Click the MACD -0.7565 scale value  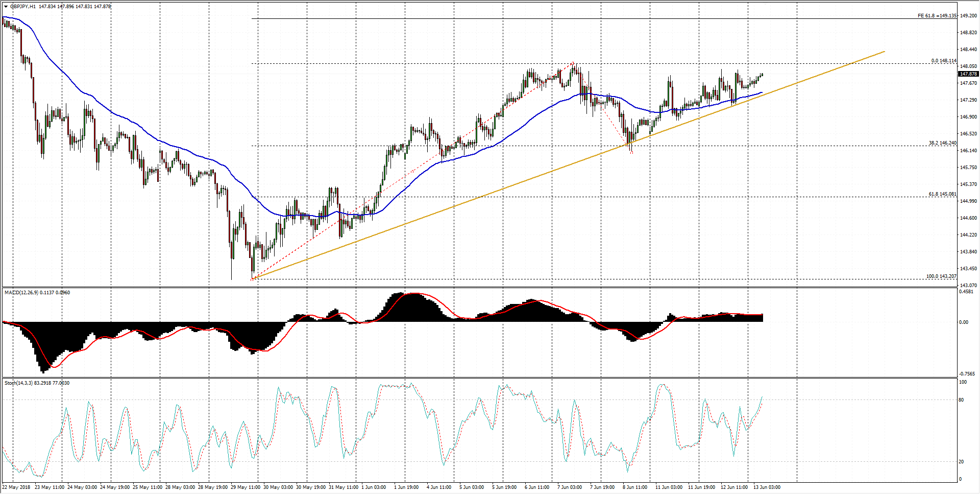tap(967, 374)
